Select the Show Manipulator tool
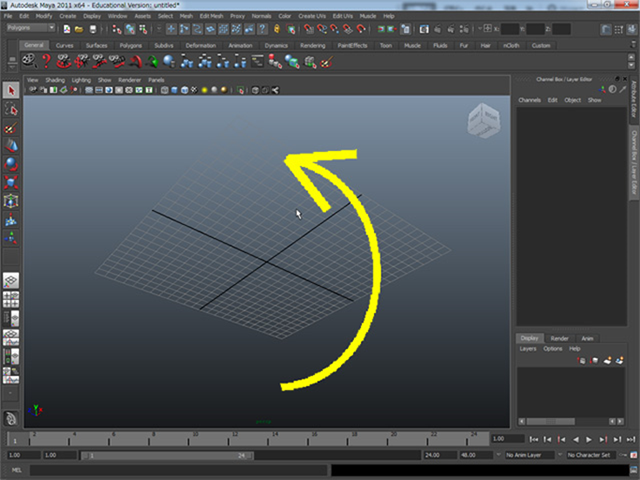640x480 pixels. 11,238
